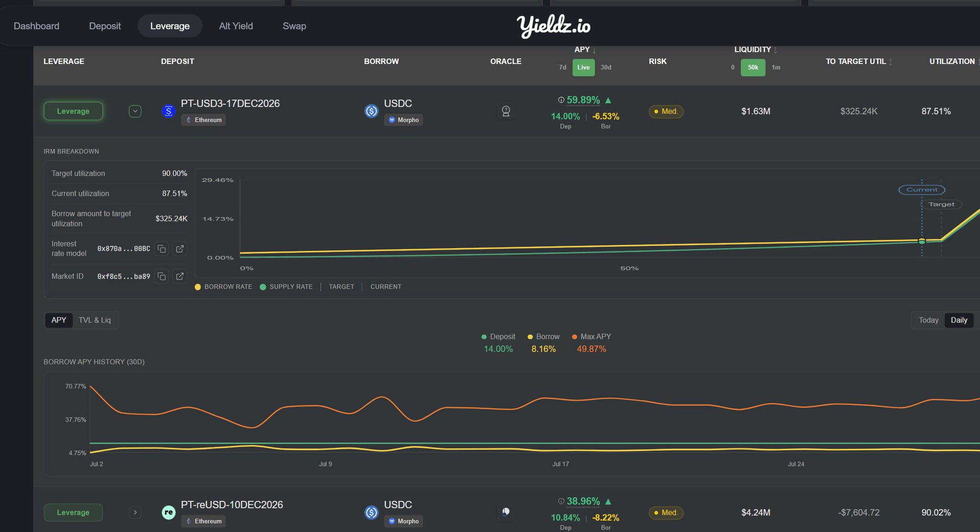This screenshot has height=532, width=980.
Task: Click Leverage button for PT-reUSD-10DEC2026
Action: coord(73,512)
